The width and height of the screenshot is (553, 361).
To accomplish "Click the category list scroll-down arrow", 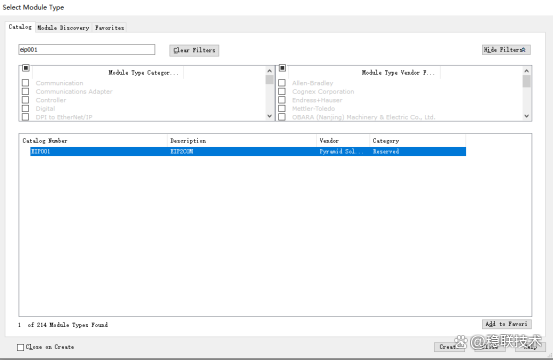I will (x=269, y=116).
